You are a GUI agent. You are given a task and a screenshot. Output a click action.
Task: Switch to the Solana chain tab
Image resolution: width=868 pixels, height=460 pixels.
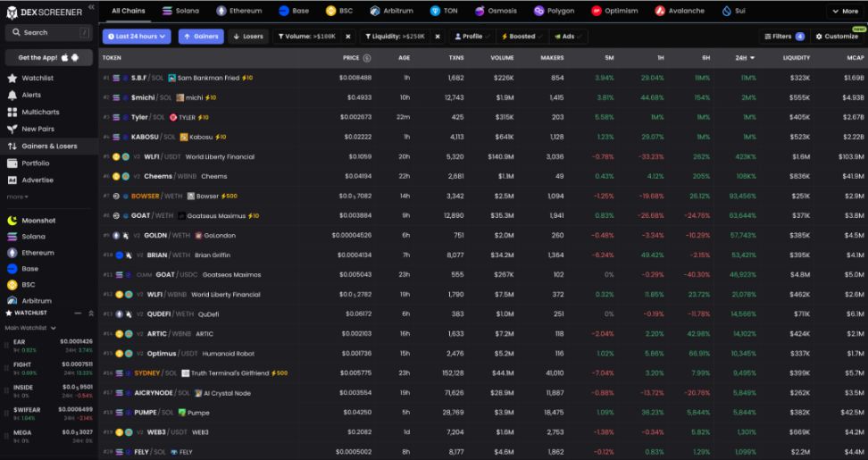(x=181, y=11)
